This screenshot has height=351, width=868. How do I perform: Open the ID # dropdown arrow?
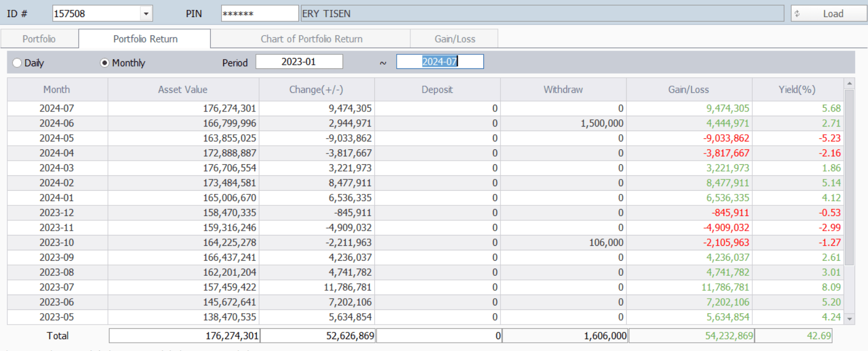(146, 13)
